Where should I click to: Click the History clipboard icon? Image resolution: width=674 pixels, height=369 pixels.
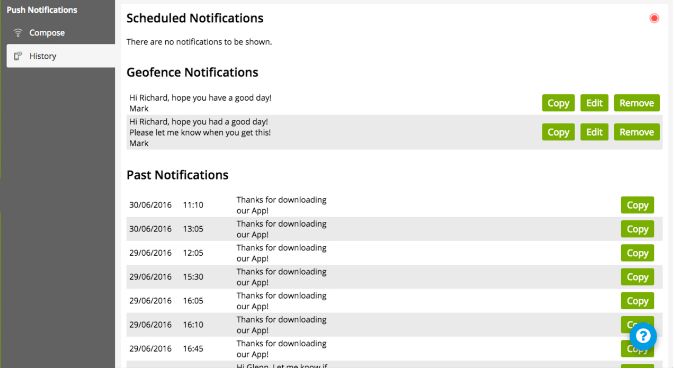[18, 56]
